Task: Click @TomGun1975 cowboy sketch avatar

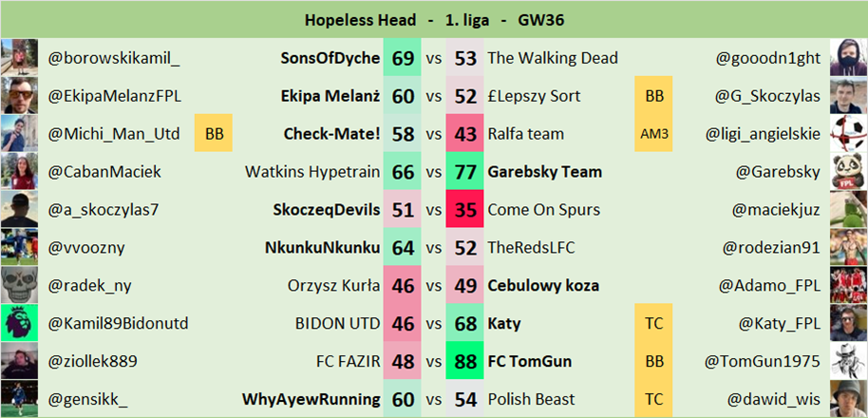Action: pyautogui.click(x=849, y=361)
